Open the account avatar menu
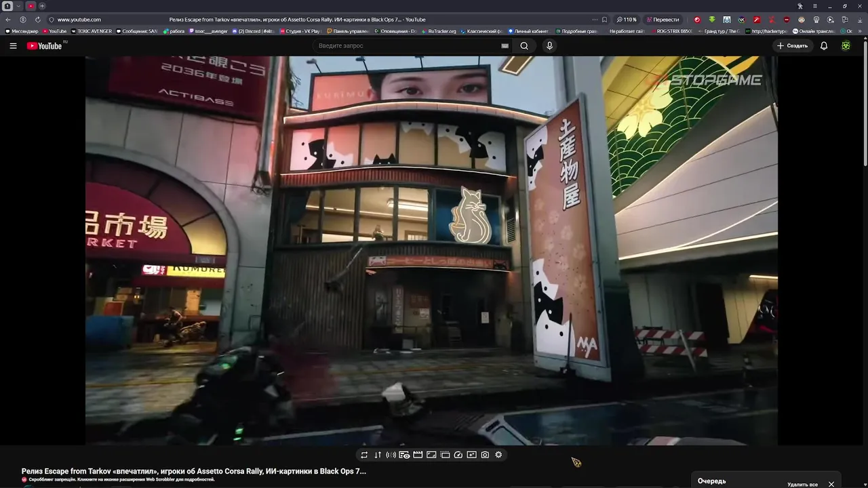 point(846,45)
